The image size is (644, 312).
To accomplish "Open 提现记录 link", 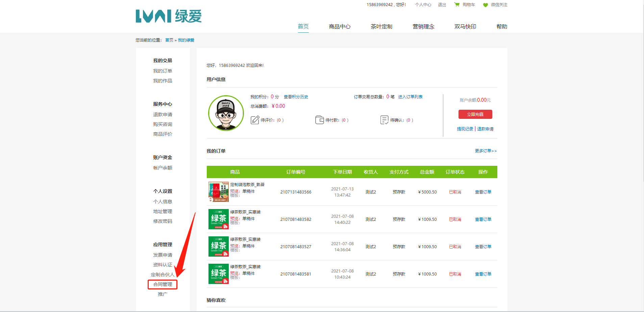I will pyautogui.click(x=465, y=129).
